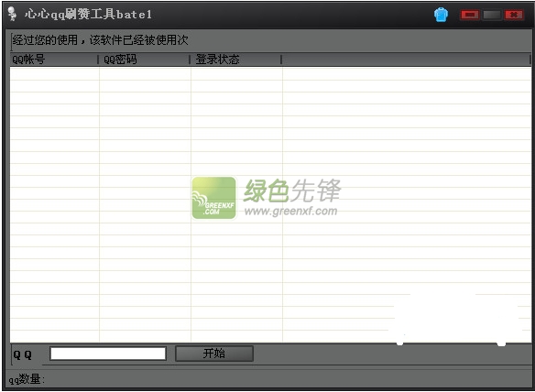This screenshot has height=392, width=535.
Task: Click the 开始 start button
Action: tap(214, 354)
